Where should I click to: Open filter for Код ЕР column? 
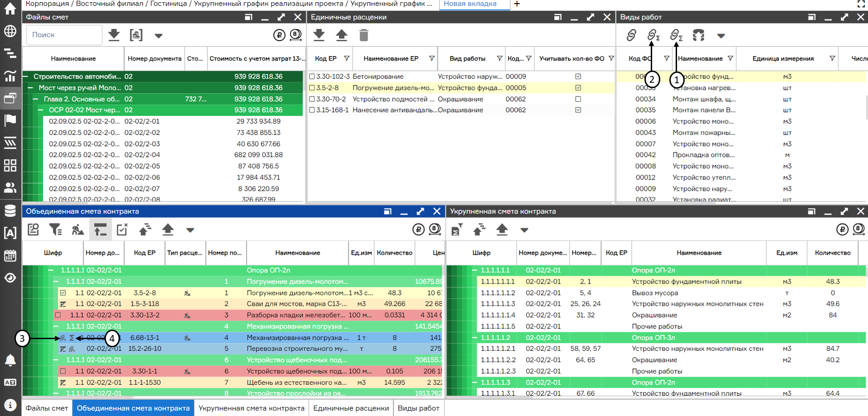pos(347,58)
